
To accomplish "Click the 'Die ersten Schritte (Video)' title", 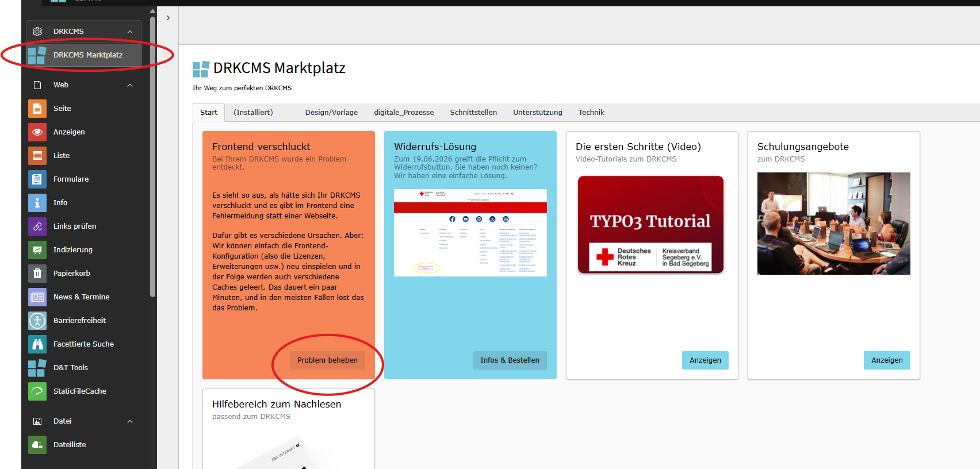I will (x=638, y=147).
